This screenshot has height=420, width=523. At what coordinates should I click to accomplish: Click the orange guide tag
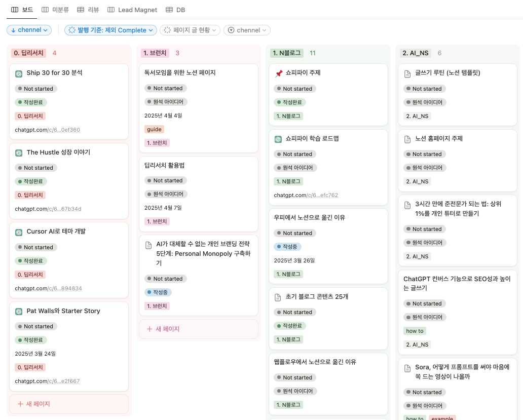[154, 129]
